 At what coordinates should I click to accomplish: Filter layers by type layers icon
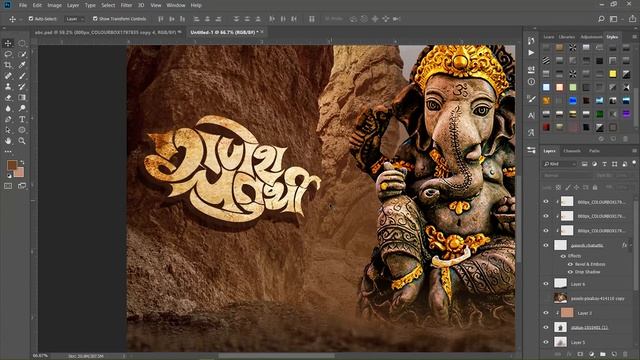604,164
